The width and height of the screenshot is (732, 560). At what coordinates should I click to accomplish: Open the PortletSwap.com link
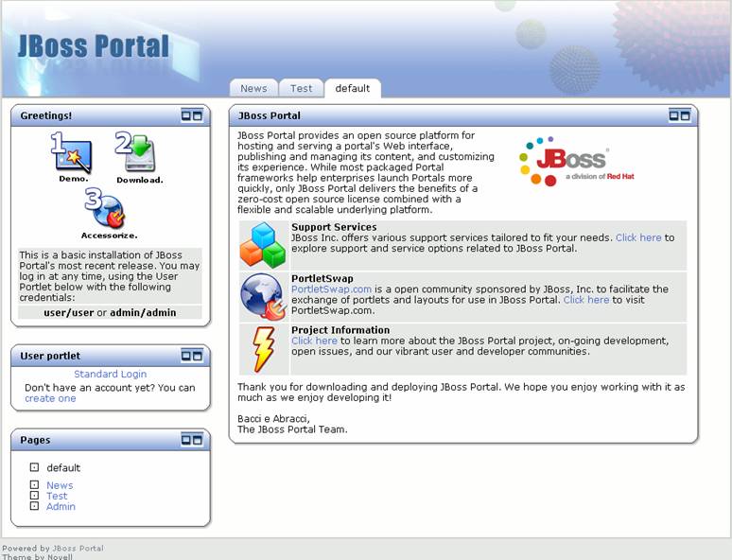click(331, 289)
